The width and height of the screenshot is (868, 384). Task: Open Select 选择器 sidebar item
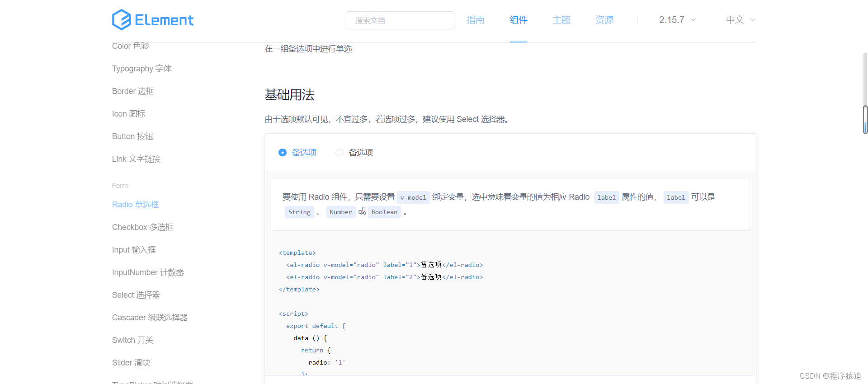[136, 295]
